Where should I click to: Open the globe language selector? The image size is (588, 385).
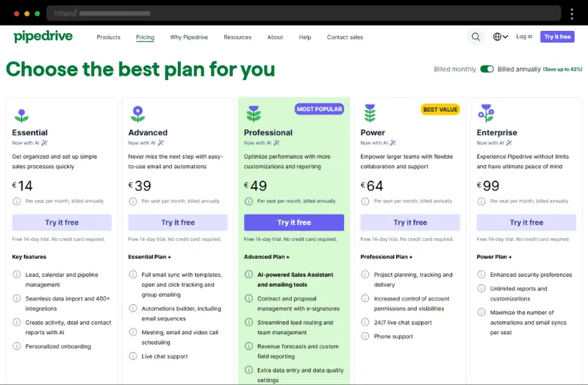(501, 37)
